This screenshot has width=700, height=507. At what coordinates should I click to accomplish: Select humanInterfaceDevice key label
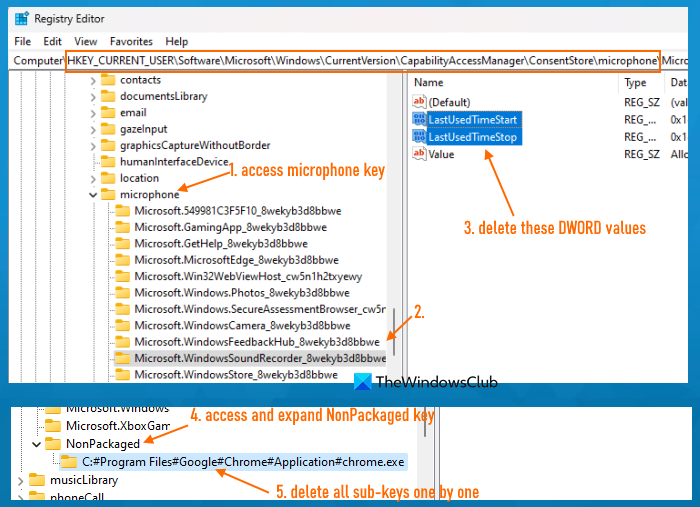pyautogui.click(x=174, y=162)
